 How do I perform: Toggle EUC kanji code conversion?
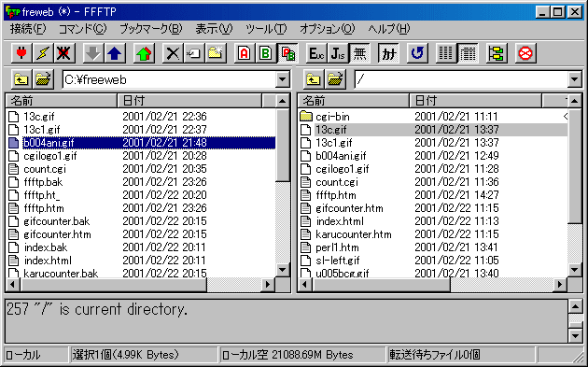pyautogui.click(x=316, y=53)
